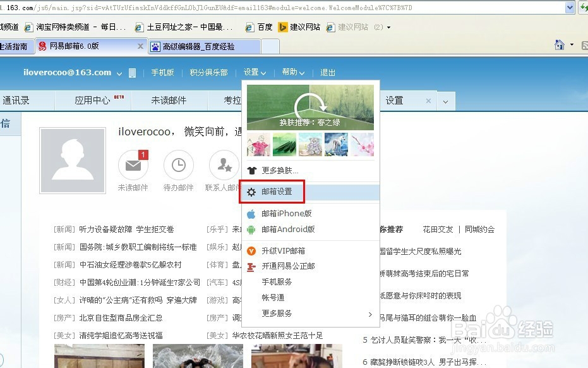Expand the 建议网站 (2) favorites dropdown

click(388, 27)
